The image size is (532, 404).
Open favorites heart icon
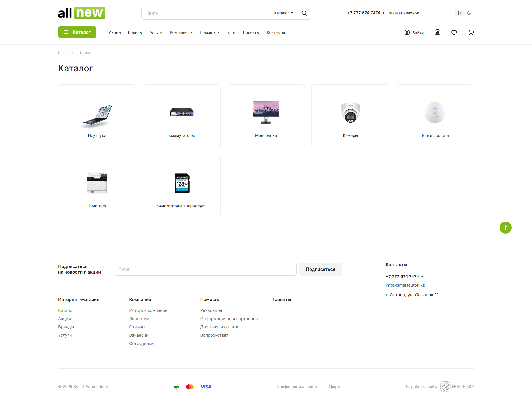454,32
